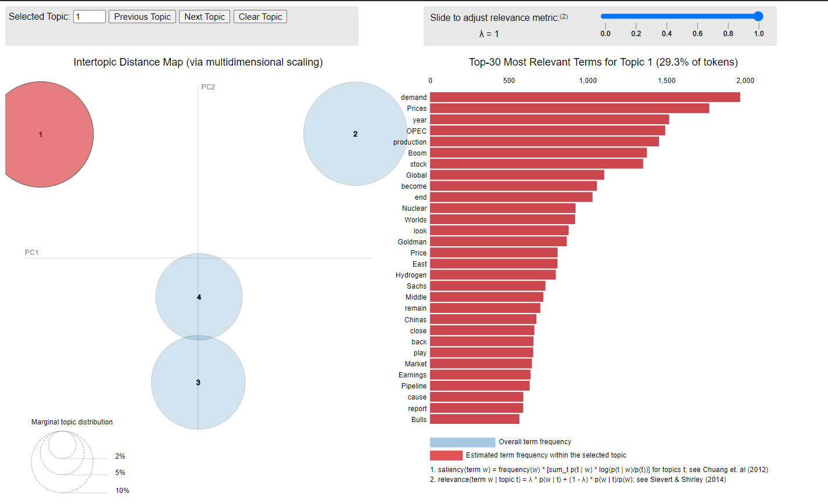
Task: Click the 'Global' term label
Action: 417,175
